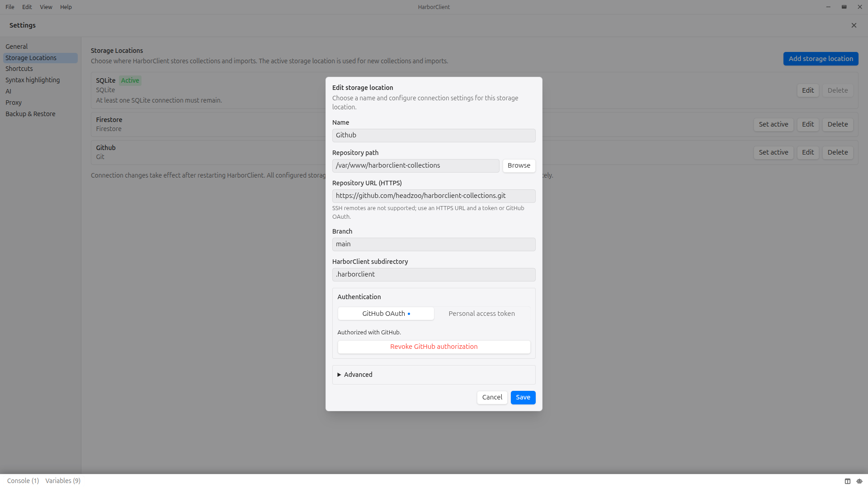868x488 pixels.
Task: Open the Variables (9) panel
Action: (63, 481)
